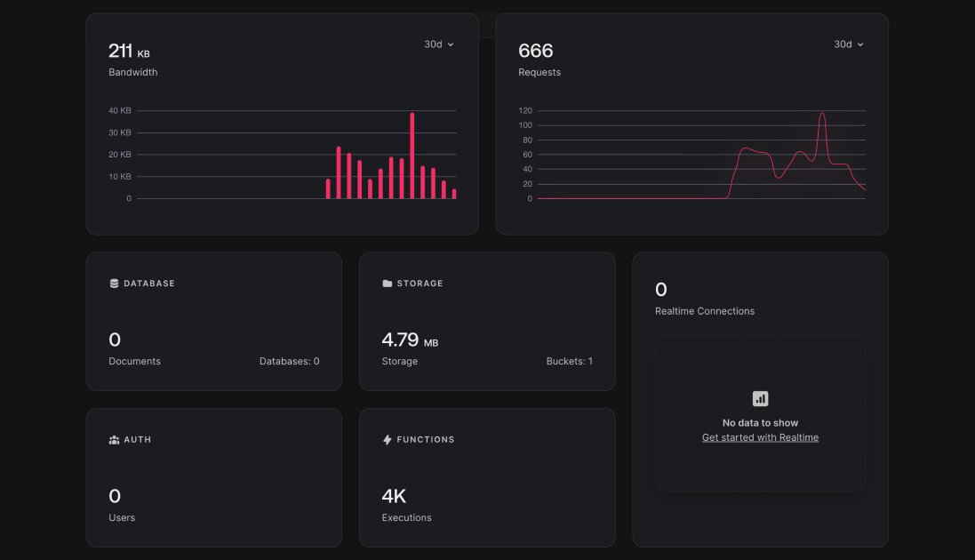Open the Bandwidth 30d period dropdown

click(x=439, y=44)
